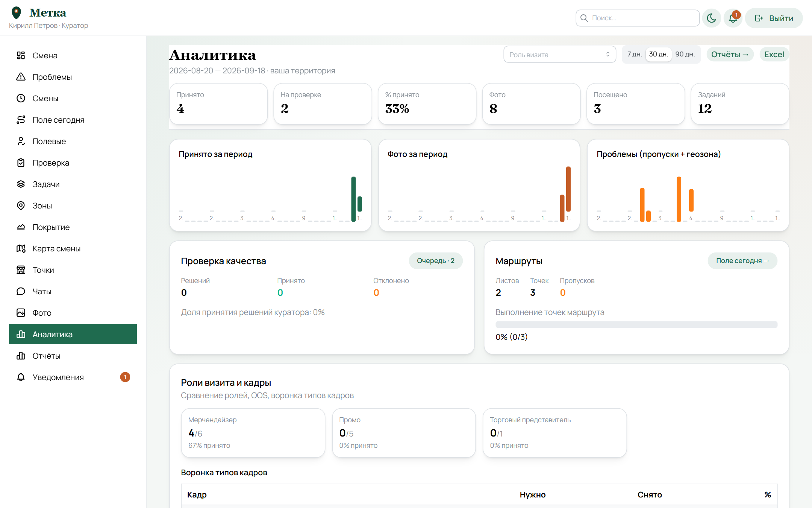
Task: Click the Поле сегодня → link in Маршруты
Action: click(x=742, y=261)
